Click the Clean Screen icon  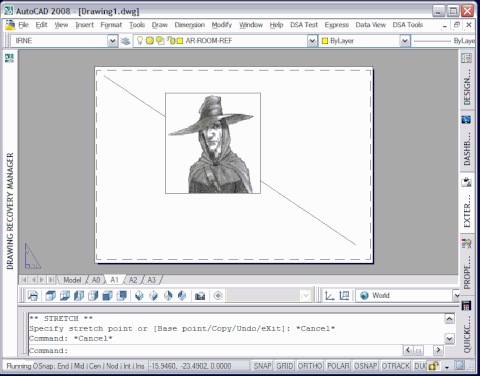(460, 366)
